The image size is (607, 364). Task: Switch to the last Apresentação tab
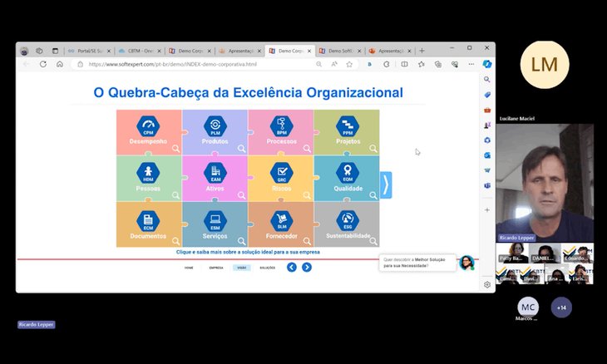(390, 51)
